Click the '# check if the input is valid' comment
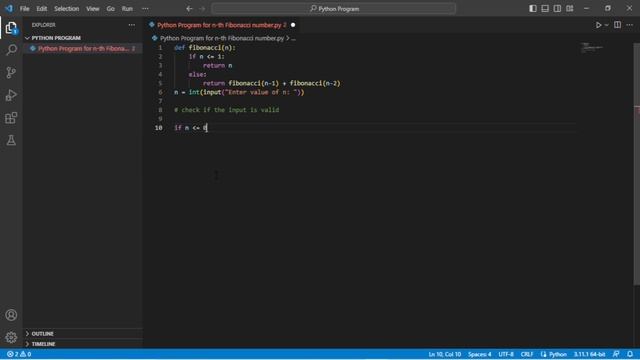 tap(227, 110)
